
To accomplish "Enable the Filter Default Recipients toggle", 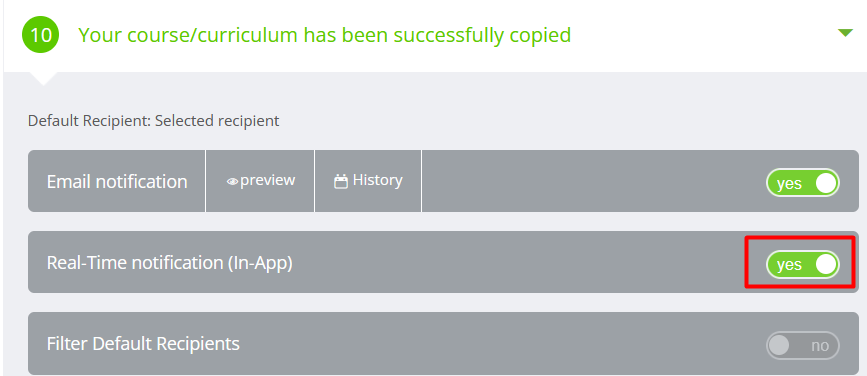I will pos(803,346).
